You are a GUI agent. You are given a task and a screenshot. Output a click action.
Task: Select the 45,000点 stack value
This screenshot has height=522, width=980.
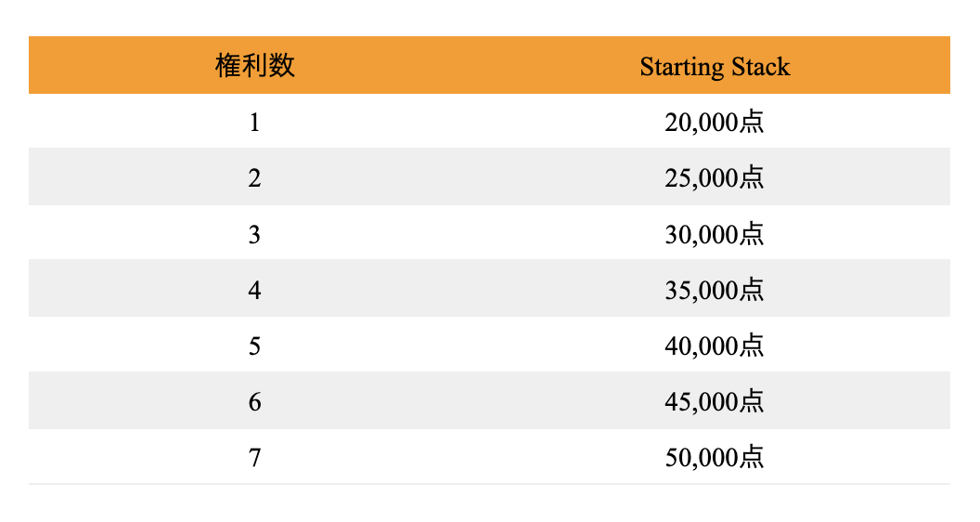click(x=715, y=400)
